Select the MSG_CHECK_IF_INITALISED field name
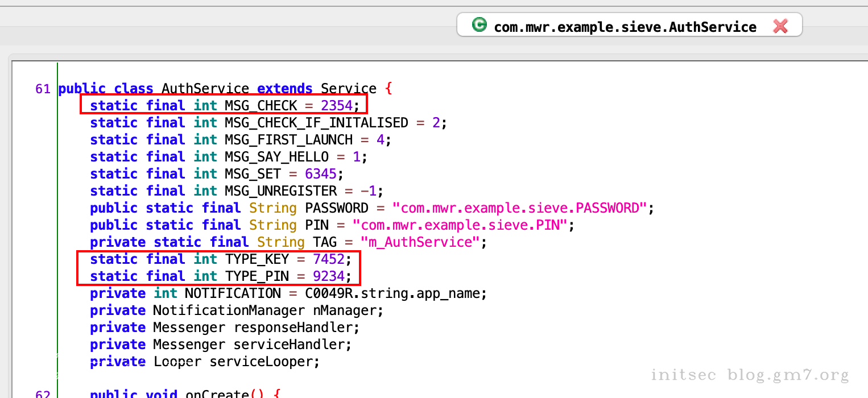868x398 pixels. (x=316, y=123)
